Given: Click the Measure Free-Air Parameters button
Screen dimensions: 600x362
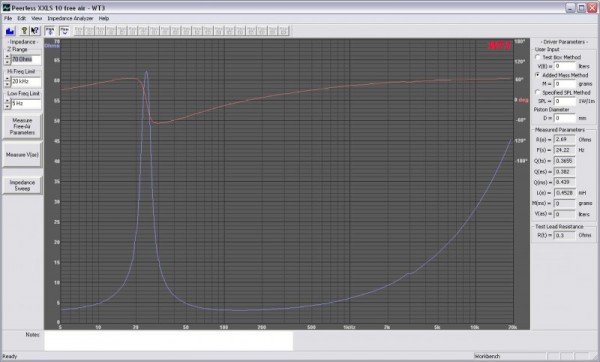Looking at the screenshot, I should point(22,126).
